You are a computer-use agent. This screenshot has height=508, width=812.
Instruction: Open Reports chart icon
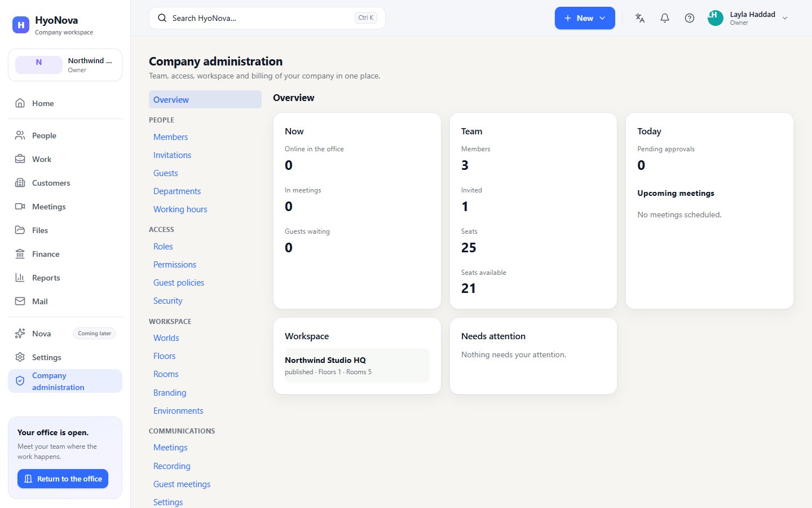pos(20,278)
